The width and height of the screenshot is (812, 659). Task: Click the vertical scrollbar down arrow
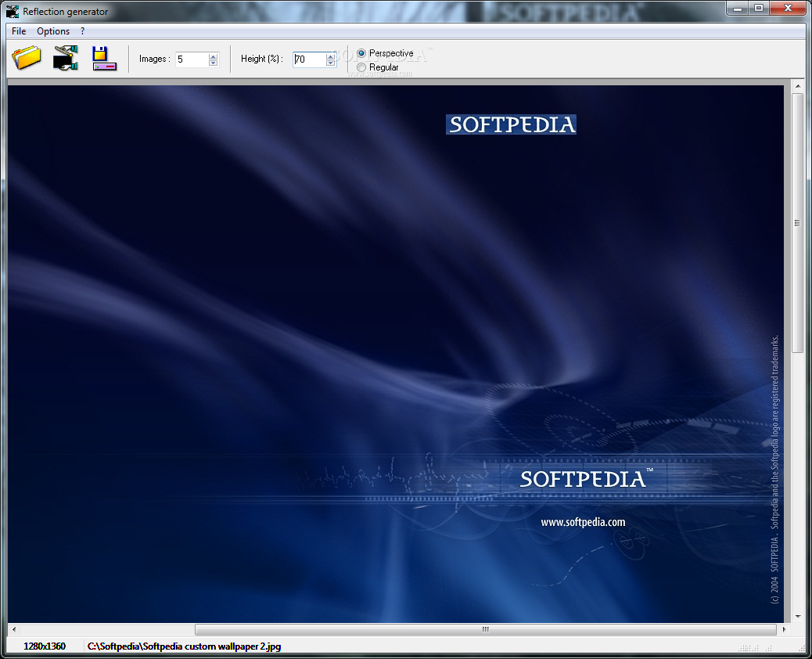797,617
